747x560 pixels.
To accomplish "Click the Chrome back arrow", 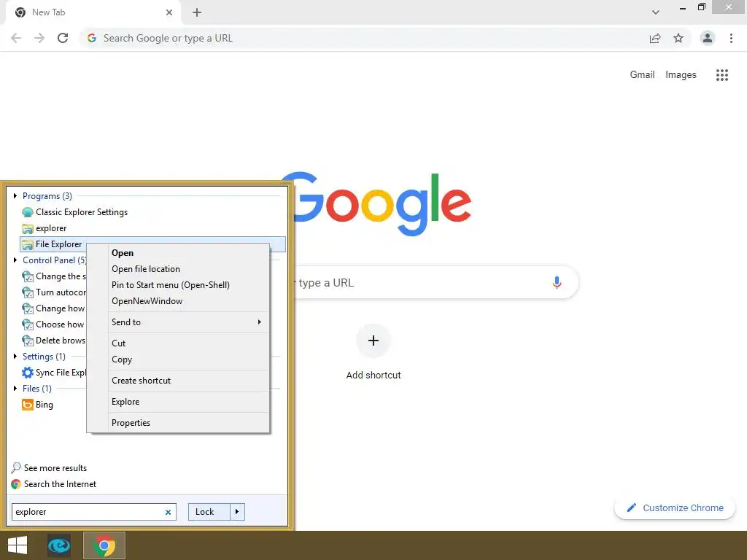I will [16, 38].
